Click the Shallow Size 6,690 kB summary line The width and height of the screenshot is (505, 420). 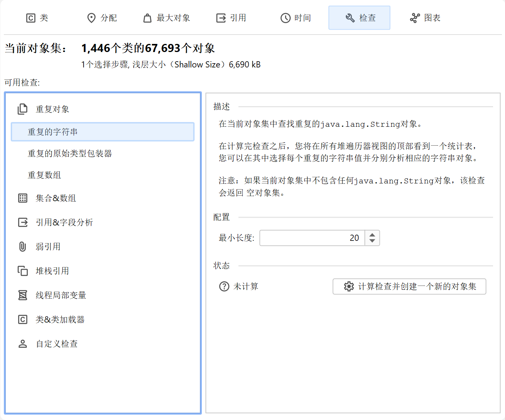[x=171, y=64]
